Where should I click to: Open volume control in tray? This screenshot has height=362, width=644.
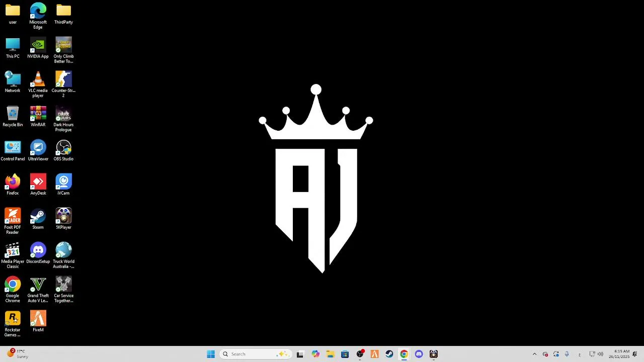[600, 354]
